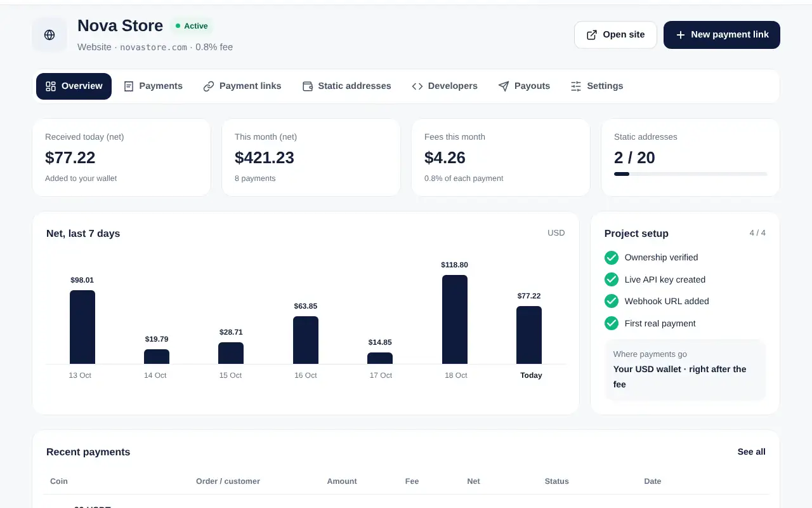Viewport: 812px width, 508px height.
Task: Click the Open site button
Action: point(615,35)
